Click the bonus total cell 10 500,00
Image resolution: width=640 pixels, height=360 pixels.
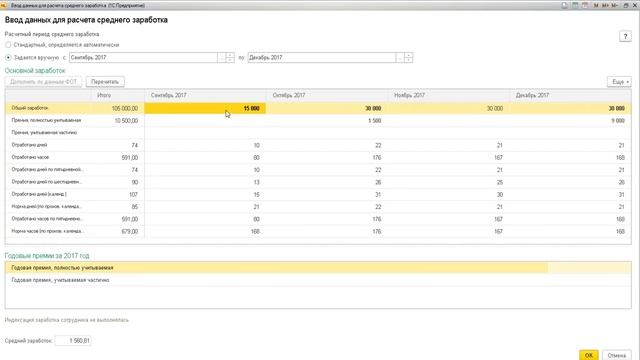point(118,120)
